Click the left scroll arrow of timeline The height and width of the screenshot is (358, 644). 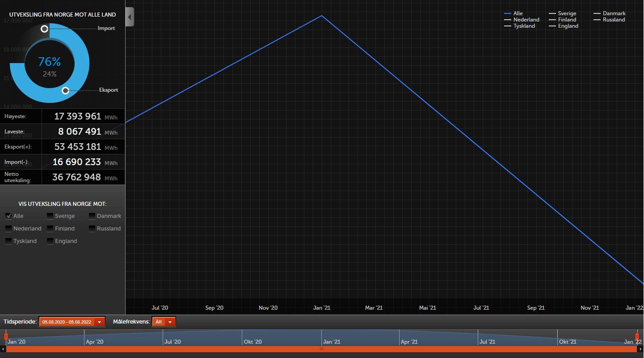[x=3, y=349]
